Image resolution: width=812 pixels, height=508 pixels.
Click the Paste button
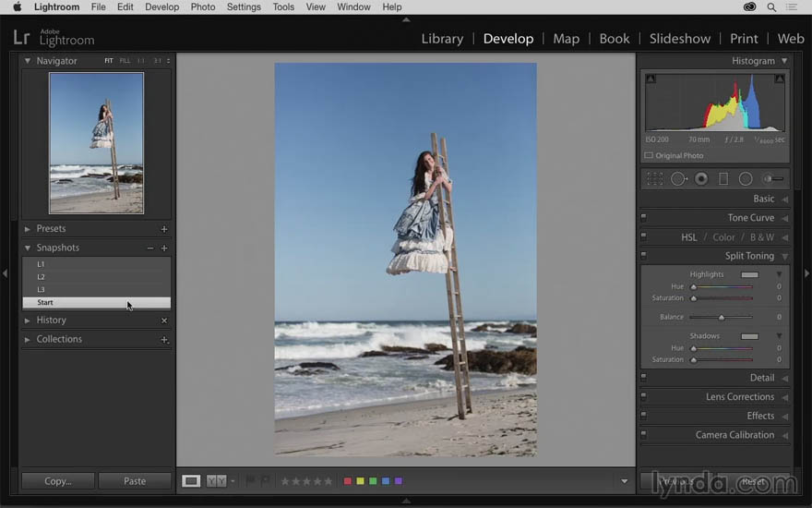135,481
